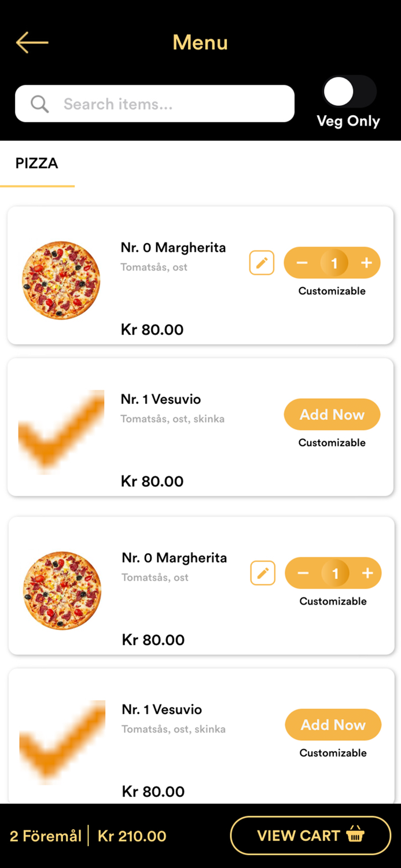Tap the minus icon on second Margherita stepper
Viewport: 401px width, 868px height.
pyautogui.click(x=302, y=573)
